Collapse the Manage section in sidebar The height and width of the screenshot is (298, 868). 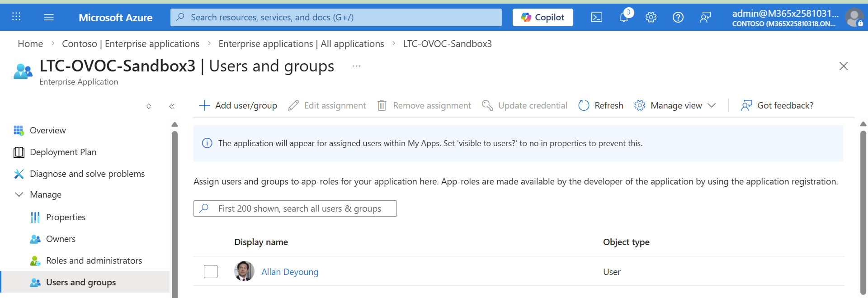tap(19, 194)
